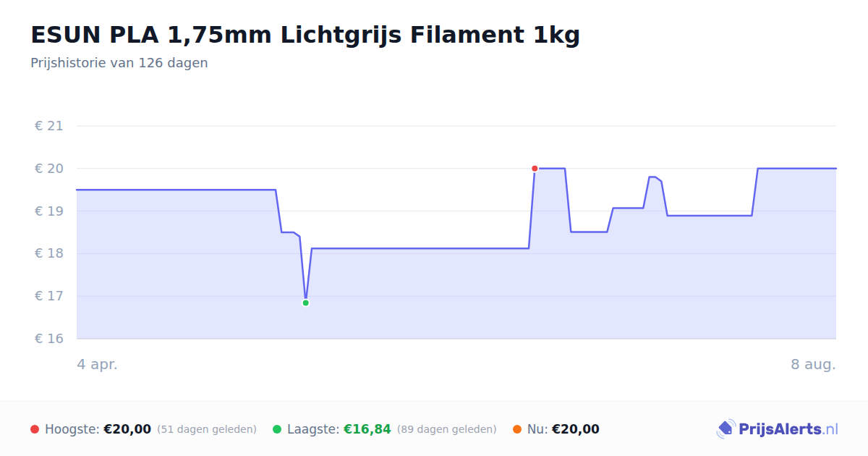Click the product title ESUN PLA Lichtgrijs
This screenshot has height=456, width=868.
click(305, 35)
